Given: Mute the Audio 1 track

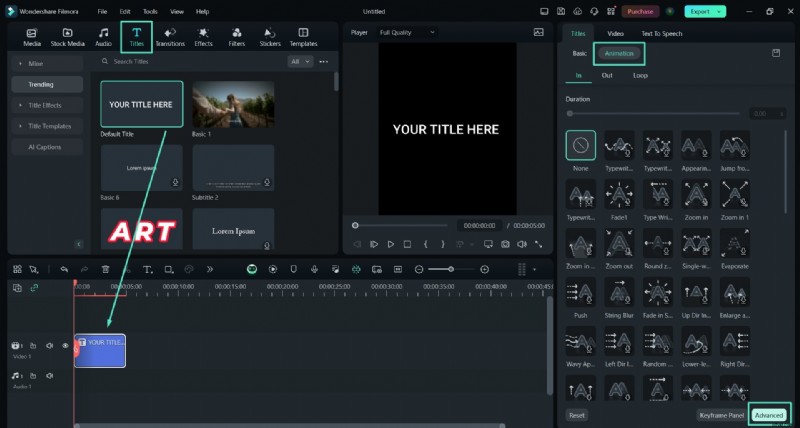Looking at the screenshot, I should coord(49,375).
